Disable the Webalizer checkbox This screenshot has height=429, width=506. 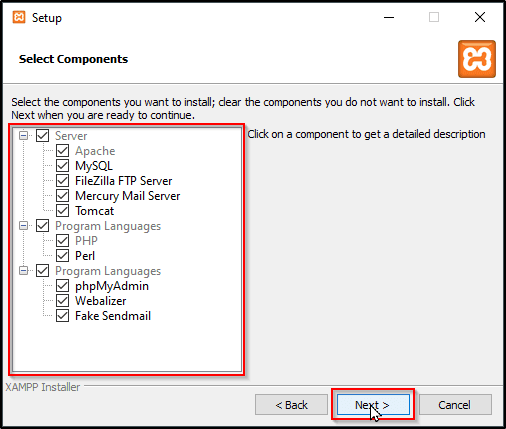[x=62, y=301]
